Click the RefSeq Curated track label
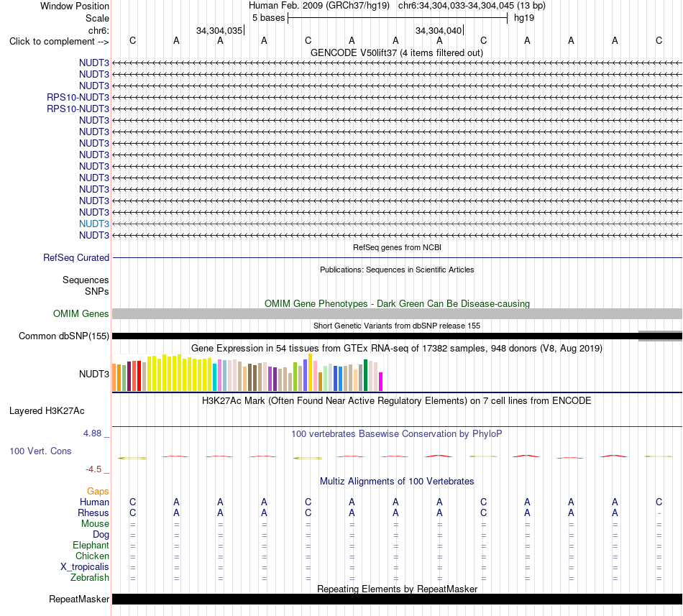 (76, 258)
